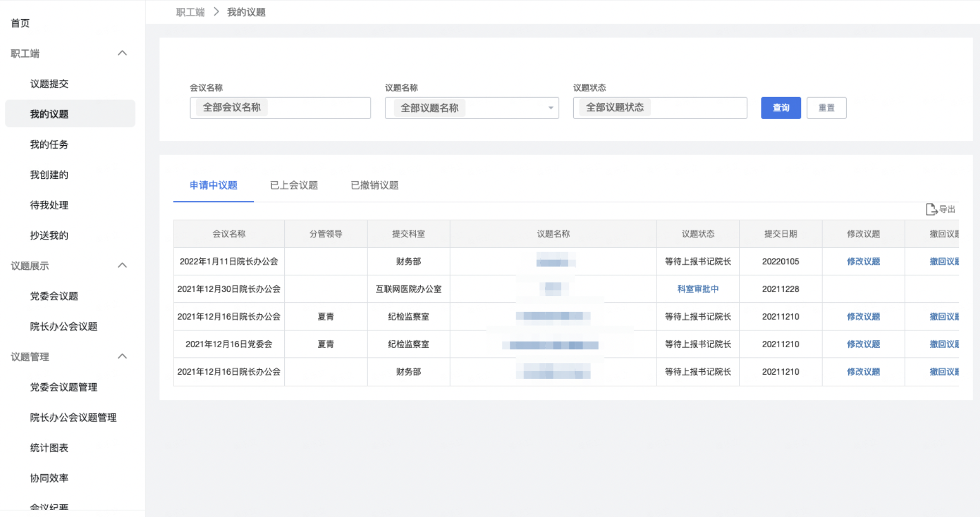Click the 20211228 date cell
The image size is (980, 517).
[x=781, y=289]
